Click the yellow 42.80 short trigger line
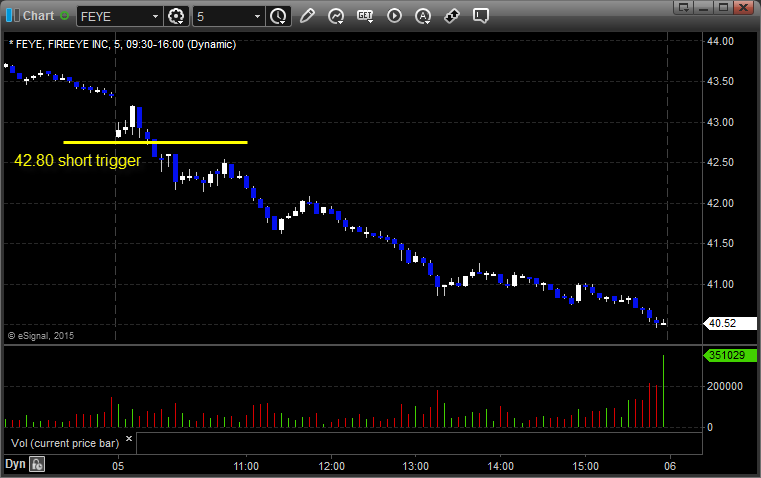Screen dimensions: 761x478 tap(155, 142)
